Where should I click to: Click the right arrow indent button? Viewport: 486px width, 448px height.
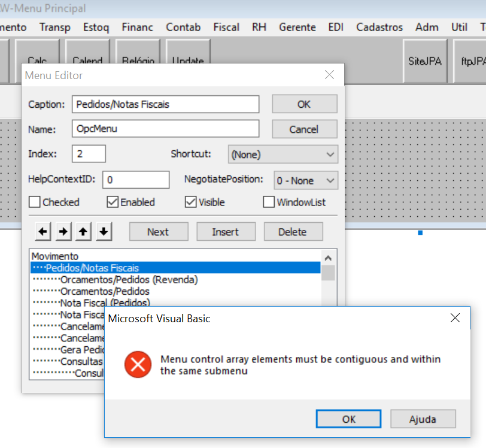tap(63, 231)
